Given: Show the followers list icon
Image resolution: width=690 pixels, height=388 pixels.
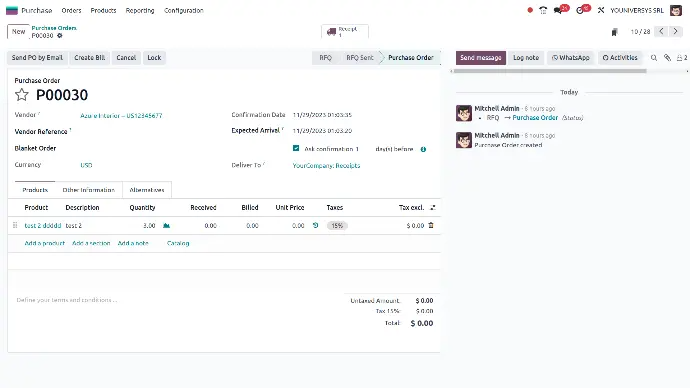Looking at the screenshot, I should [682, 58].
